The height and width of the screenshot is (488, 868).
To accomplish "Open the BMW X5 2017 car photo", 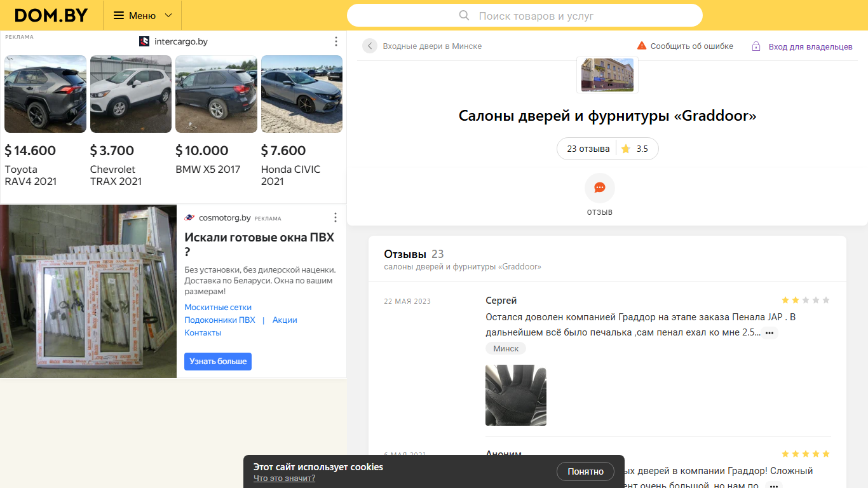I will tap(216, 94).
